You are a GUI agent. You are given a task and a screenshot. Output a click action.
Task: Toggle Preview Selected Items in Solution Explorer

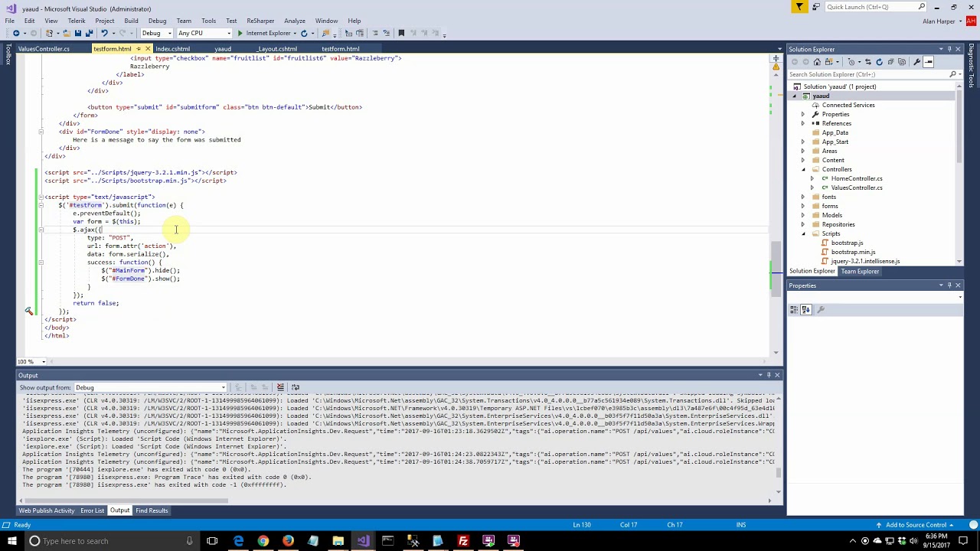[x=929, y=62]
